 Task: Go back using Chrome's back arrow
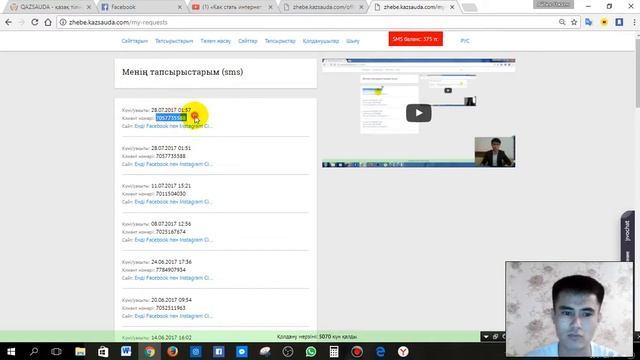point(9,22)
